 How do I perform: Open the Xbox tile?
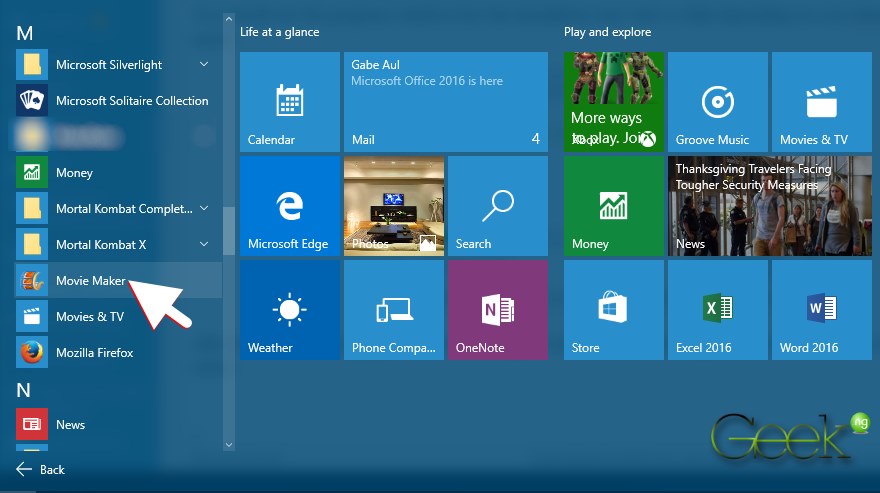pos(614,102)
